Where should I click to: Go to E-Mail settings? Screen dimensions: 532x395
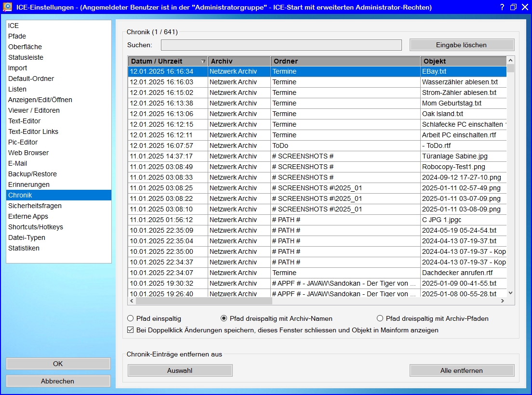(59, 163)
